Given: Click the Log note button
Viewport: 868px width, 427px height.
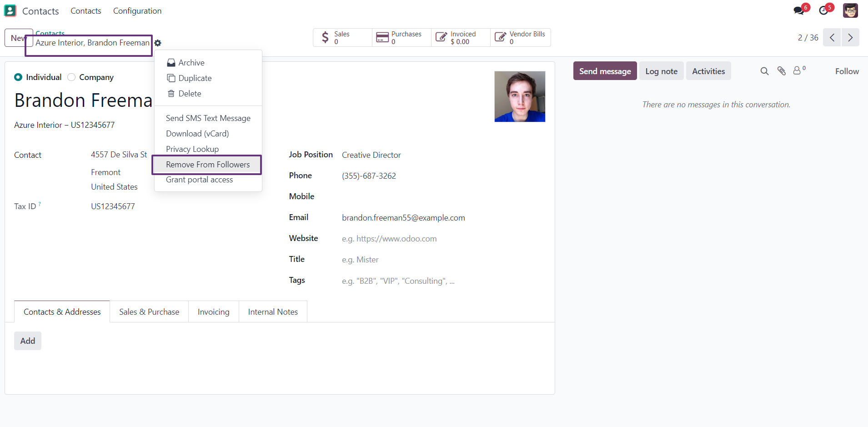Looking at the screenshot, I should [x=662, y=71].
